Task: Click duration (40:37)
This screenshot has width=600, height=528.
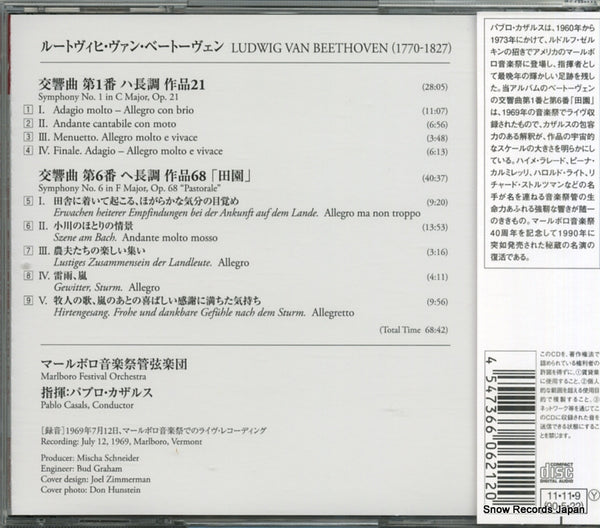Action: point(435,178)
